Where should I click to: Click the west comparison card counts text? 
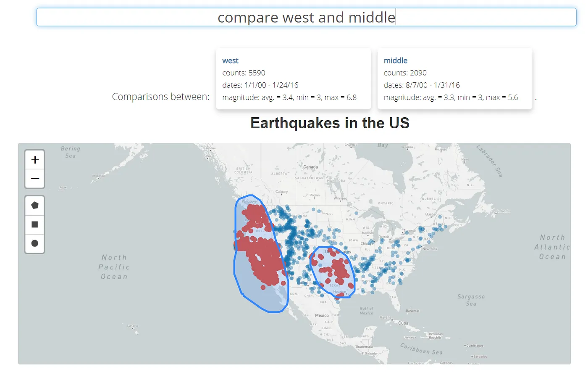click(x=244, y=73)
